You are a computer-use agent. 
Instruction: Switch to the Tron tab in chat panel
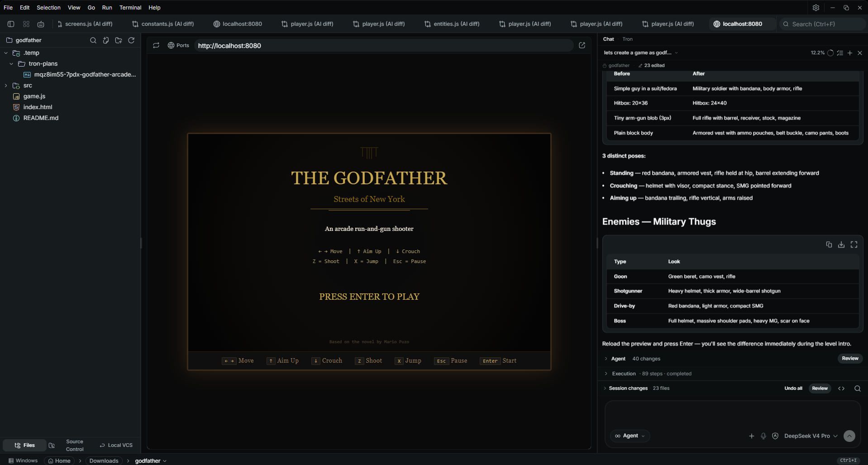tap(627, 39)
